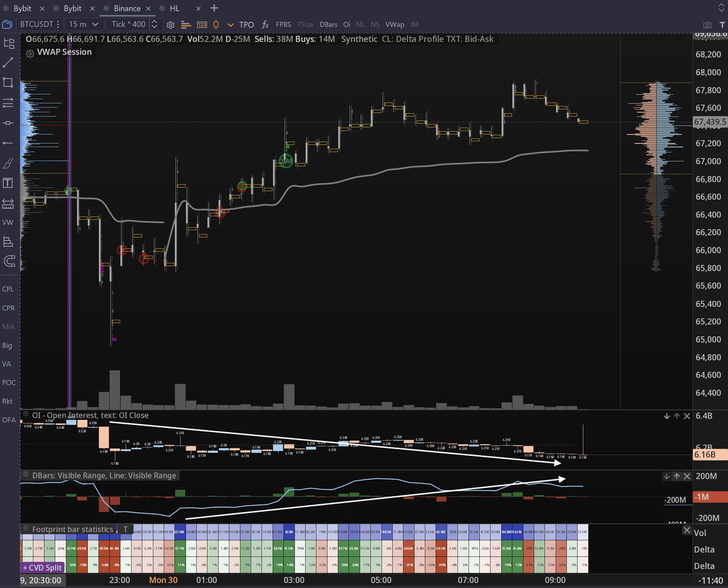Image resolution: width=728 pixels, height=588 pixels.
Task: Toggle the IM indicator
Action: [x=414, y=25]
